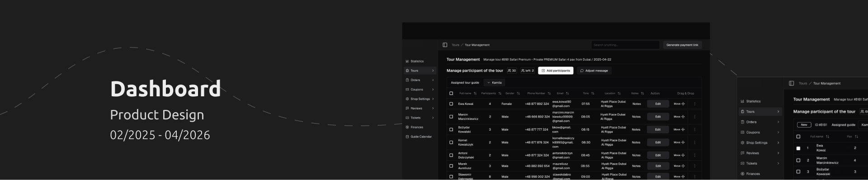This screenshot has height=180, width=868.
Task: Expand the Tickets chevron in left mockup sidebar
Action: tap(433, 118)
